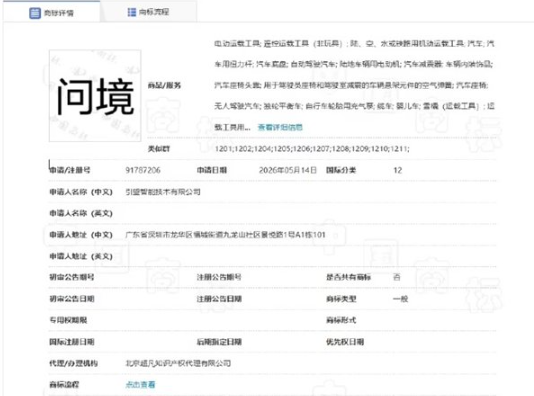The width and height of the screenshot is (534, 396).
Task: Click the 是否共有商标 label
Action: (x=348, y=277)
